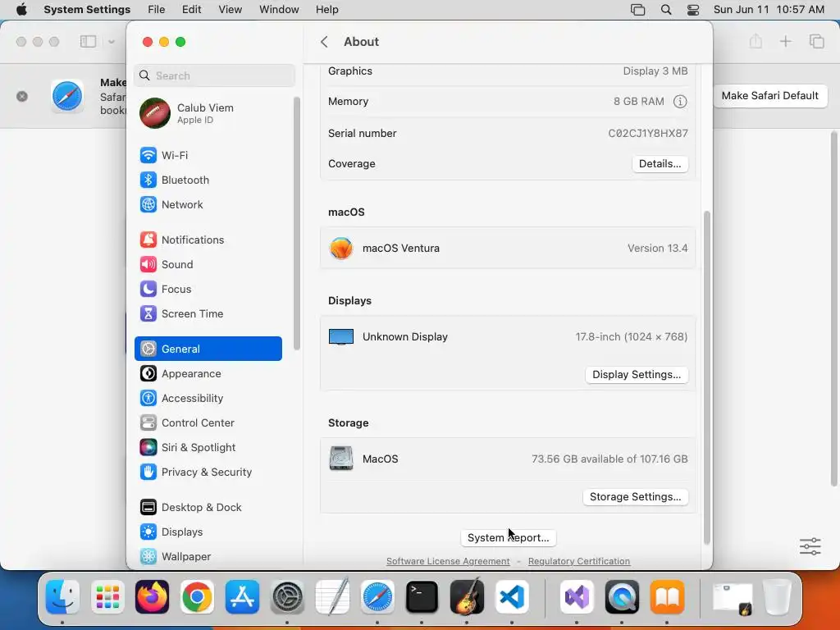
Task: Click the serial number C02CJ1Y8HX87
Action: coord(648,134)
